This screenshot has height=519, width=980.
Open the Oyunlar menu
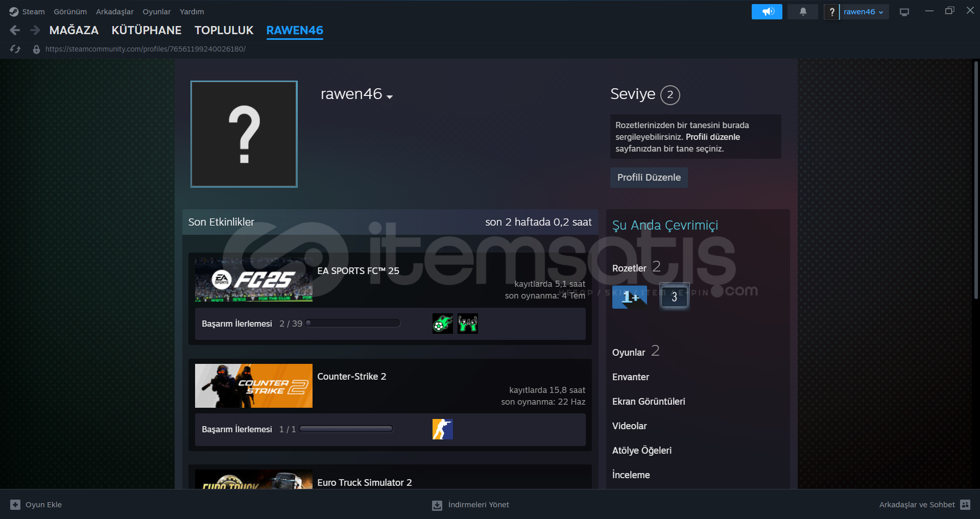tap(156, 12)
